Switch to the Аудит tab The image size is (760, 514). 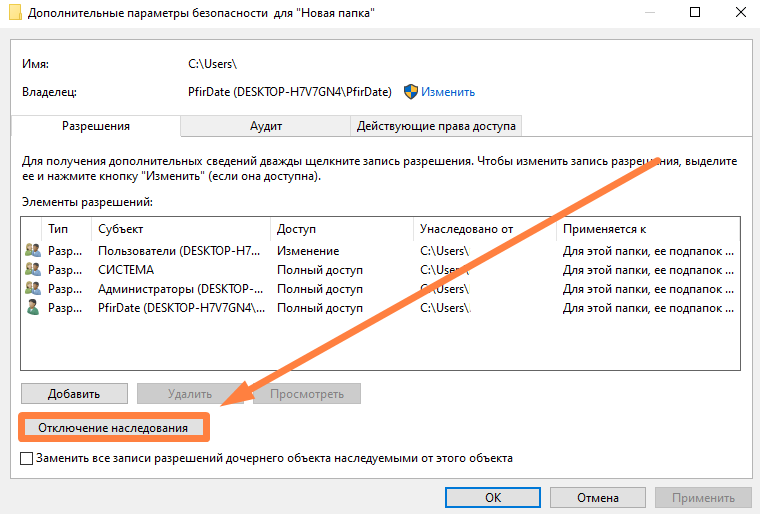click(x=265, y=126)
